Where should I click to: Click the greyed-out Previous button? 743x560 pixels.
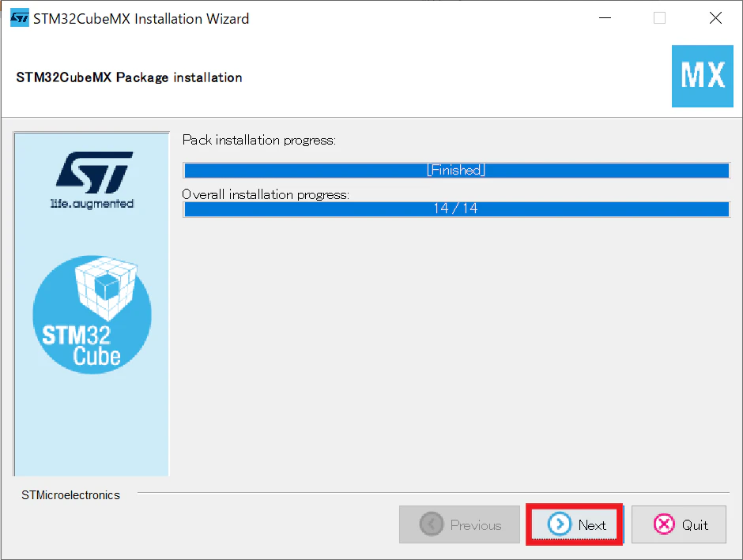(459, 524)
